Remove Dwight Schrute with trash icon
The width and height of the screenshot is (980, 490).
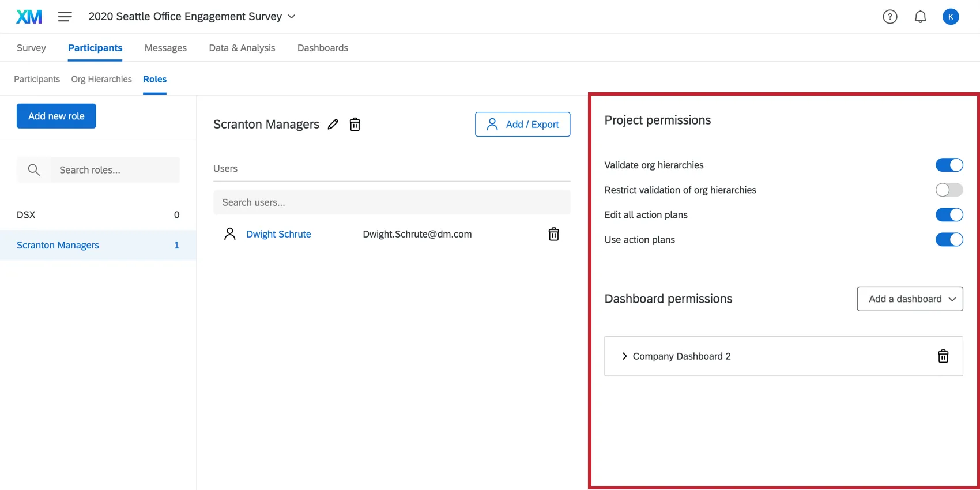(x=553, y=234)
